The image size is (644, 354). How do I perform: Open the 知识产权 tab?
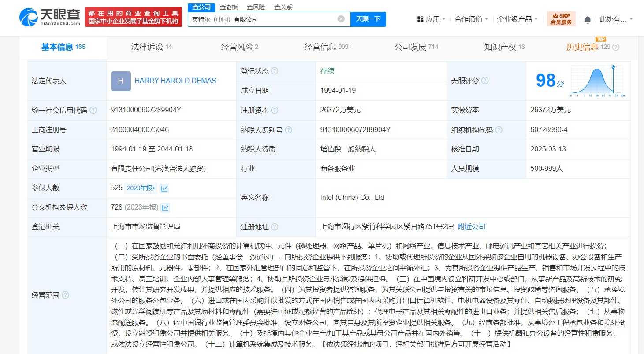[505, 47]
